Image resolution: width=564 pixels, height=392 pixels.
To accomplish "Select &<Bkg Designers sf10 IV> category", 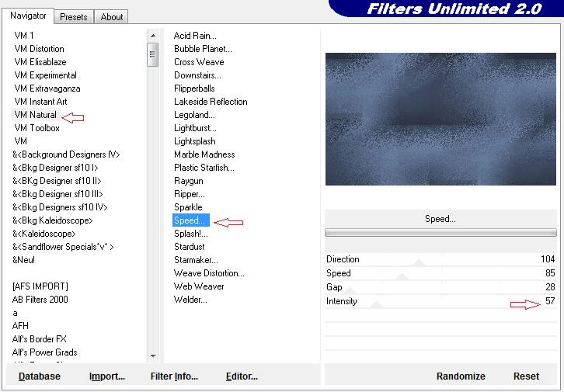I will (60, 207).
